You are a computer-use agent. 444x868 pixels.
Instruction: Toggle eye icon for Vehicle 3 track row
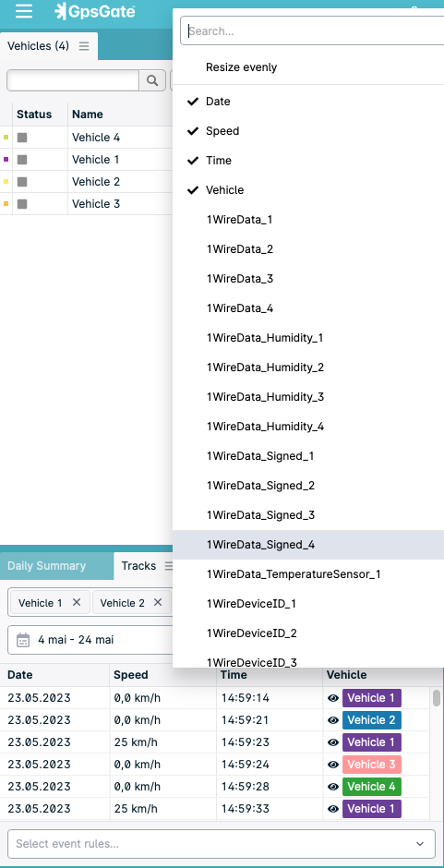pos(332,765)
